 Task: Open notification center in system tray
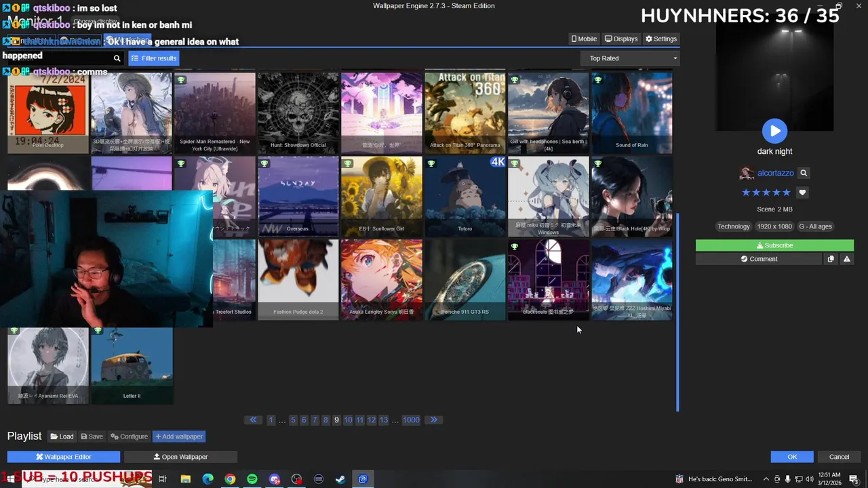854,479
